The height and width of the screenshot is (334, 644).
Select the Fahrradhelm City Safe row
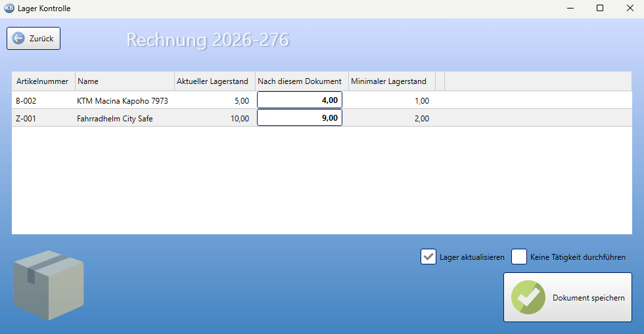(x=321, y=117)
